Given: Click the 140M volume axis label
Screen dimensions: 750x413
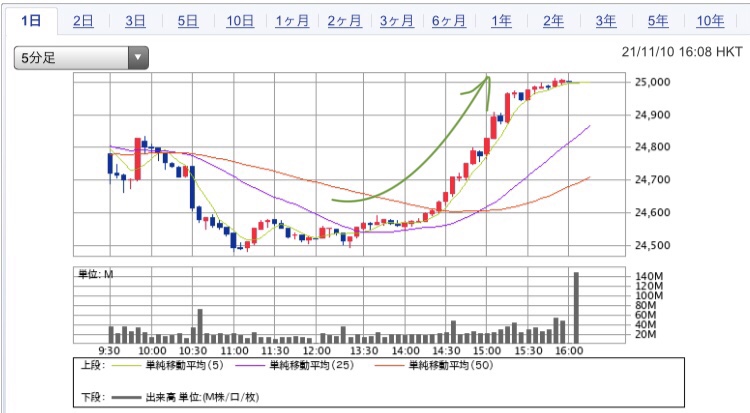Looking at the screenshot, I should (649, 276).
